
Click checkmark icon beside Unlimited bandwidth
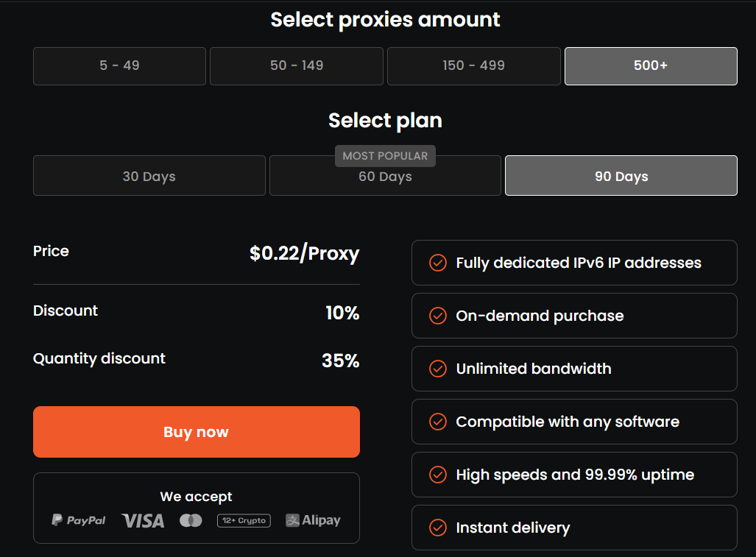[x=438, y=369]
